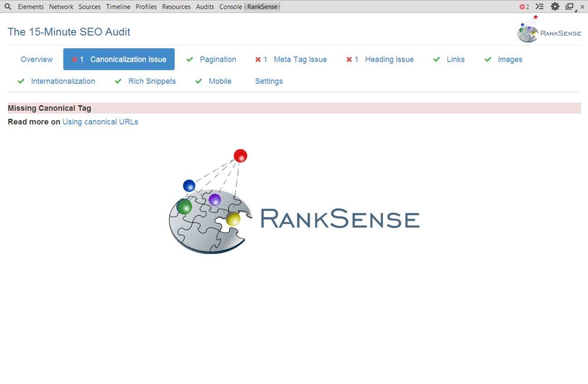Open the Using canonical URLs link
The width and height of the screenshot is (588, 384).
tap(100, 121)
